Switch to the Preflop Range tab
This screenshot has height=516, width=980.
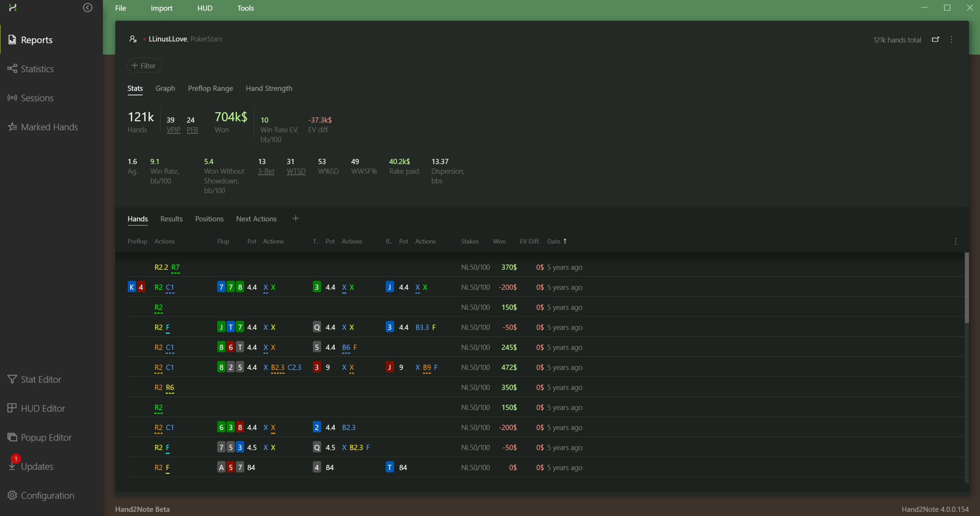210,88
